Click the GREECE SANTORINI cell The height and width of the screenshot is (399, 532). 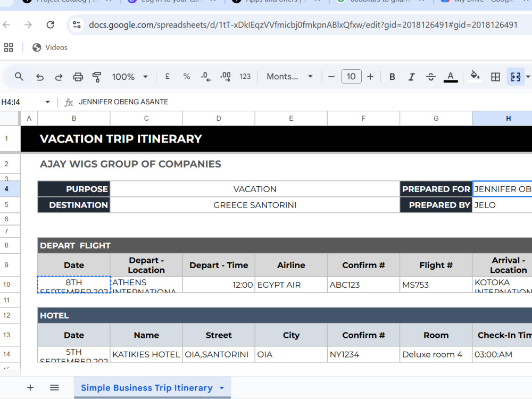(255, 205)
